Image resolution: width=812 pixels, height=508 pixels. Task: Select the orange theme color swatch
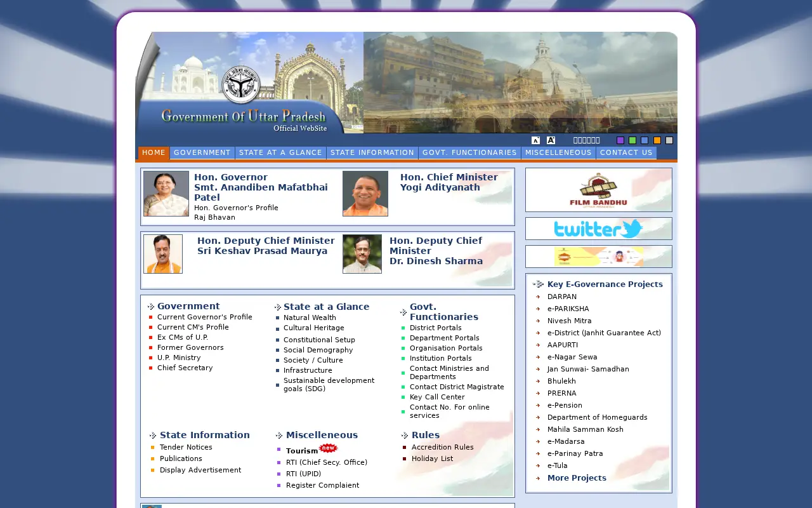[657, 140]
